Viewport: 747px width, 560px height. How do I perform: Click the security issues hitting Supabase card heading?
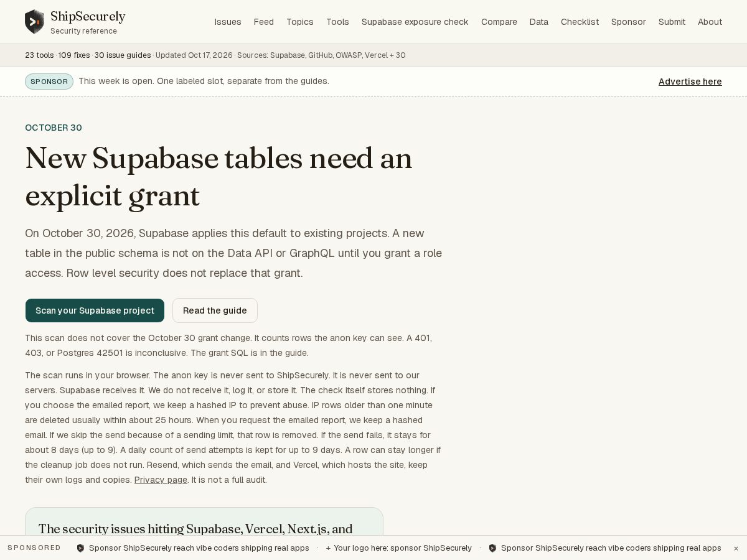click(x=195, y=529)
